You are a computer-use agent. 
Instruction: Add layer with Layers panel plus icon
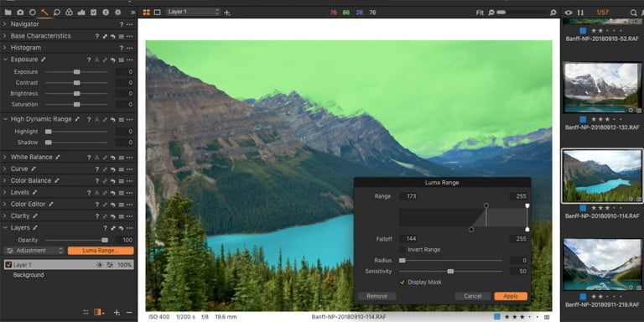point(117,313)
